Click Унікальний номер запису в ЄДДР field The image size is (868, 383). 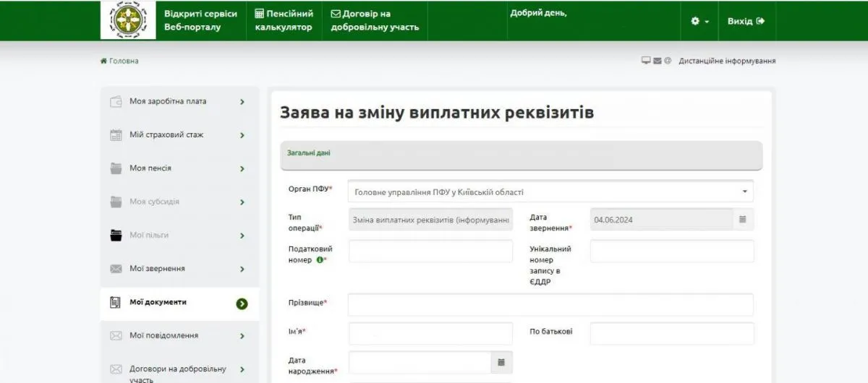(672, 251)
